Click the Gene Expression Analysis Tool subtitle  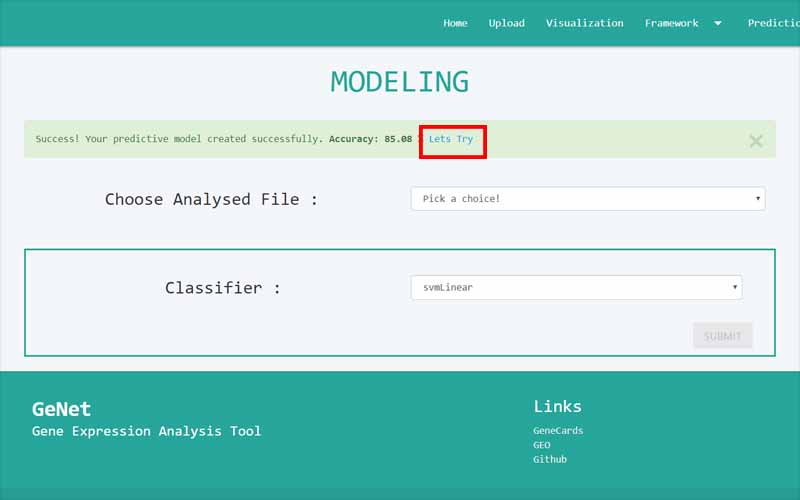[146, 431]
